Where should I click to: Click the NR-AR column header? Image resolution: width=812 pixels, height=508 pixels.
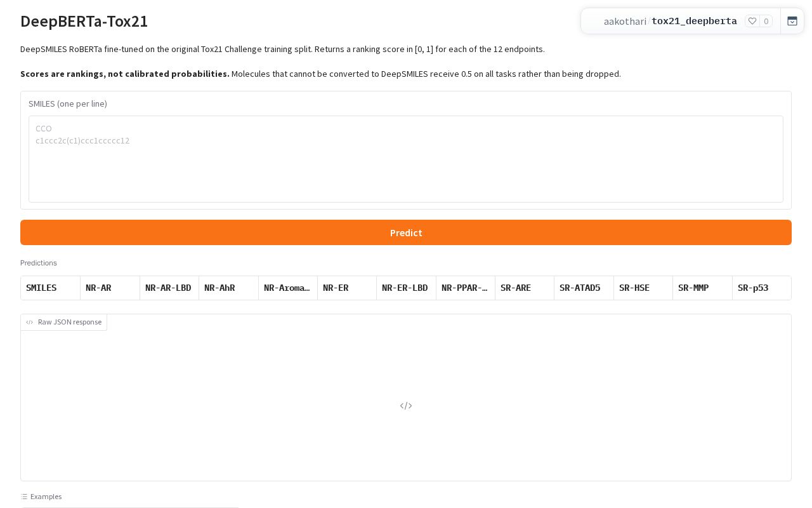point(110,288)
